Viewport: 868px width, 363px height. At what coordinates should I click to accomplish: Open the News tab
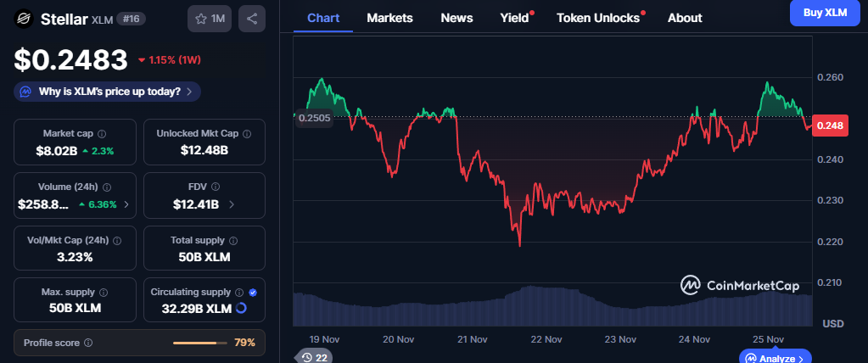(x=456, y=18)
